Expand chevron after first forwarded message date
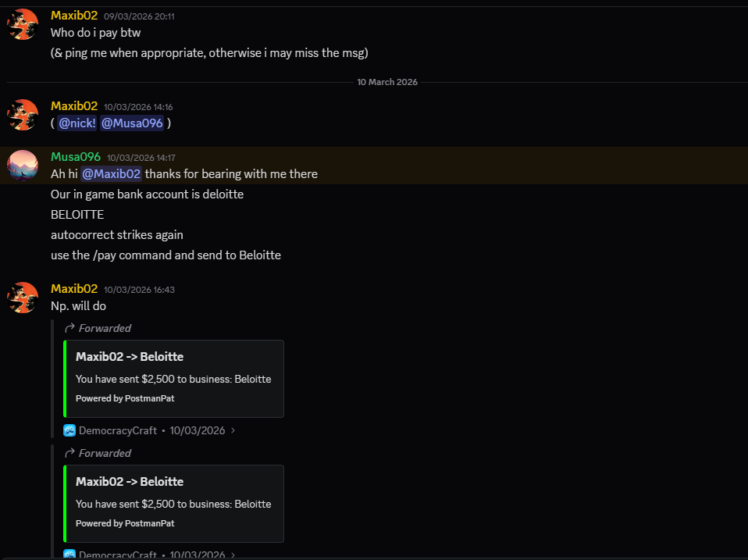 [x=233, y=430]
